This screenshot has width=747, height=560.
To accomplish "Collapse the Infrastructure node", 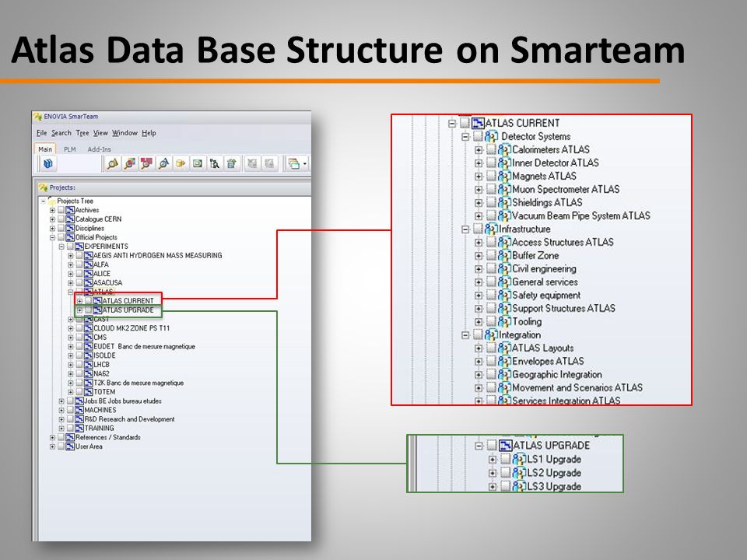I will click(465, 229).
